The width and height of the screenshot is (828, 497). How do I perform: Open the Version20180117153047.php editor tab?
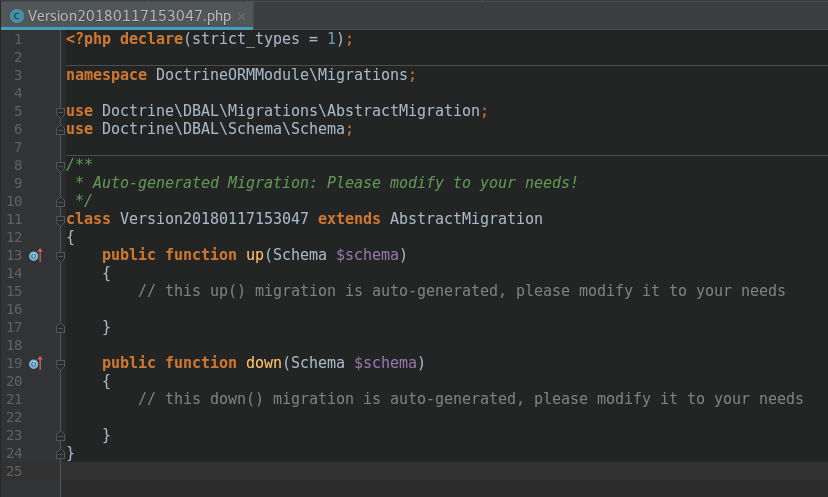click(127, 16)
